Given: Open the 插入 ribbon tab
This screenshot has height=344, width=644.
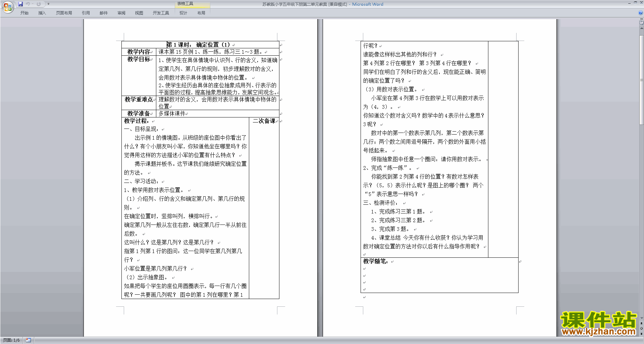Looking at the screenshot, I should (x=42, y=13).
